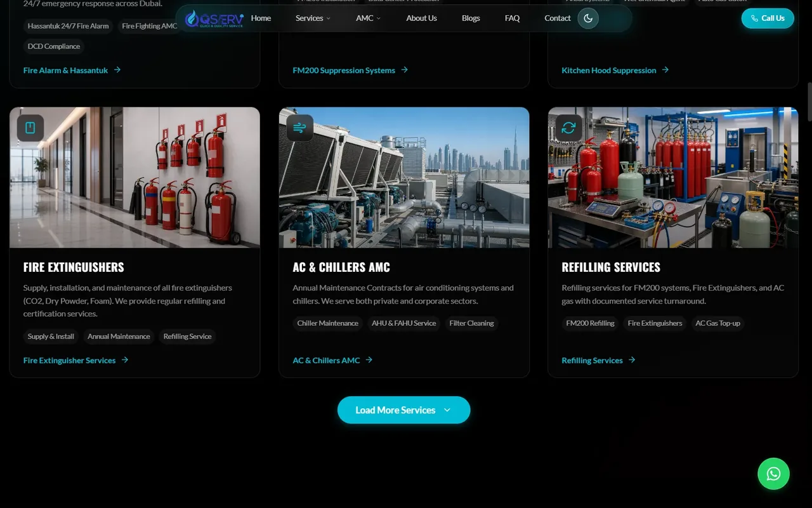Click arrow next to Fire Alarm & Hassantuk
The width and height of the screenshot is (812, 508).
[117, 70]
